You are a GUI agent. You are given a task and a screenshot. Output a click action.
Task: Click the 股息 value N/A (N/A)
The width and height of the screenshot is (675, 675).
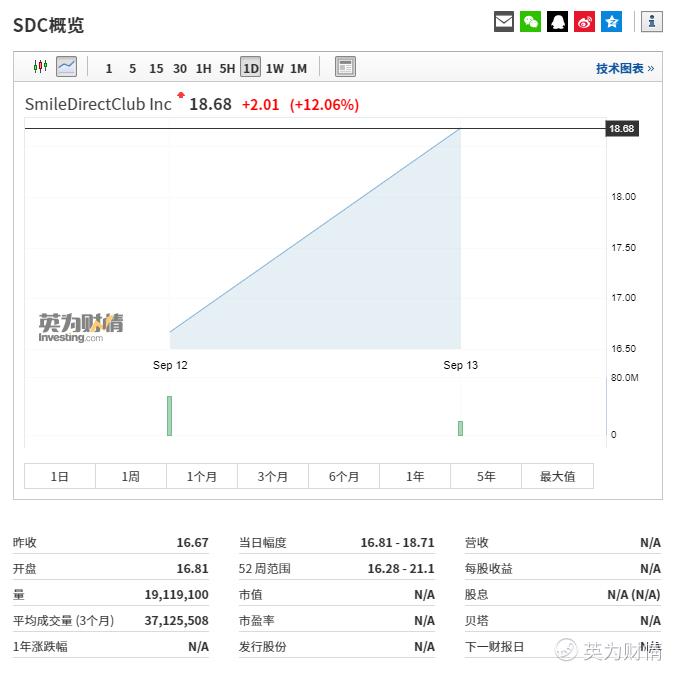tap(634, 594)
